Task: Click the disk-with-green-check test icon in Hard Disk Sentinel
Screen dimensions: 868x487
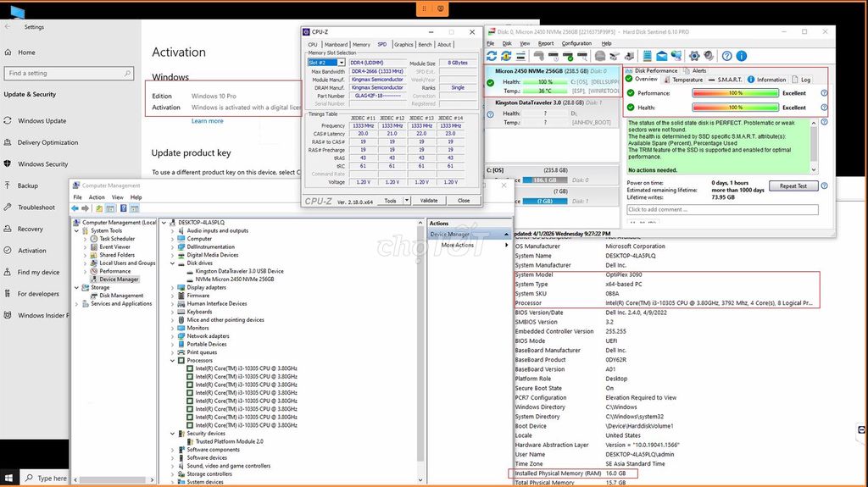Action: 567,56
